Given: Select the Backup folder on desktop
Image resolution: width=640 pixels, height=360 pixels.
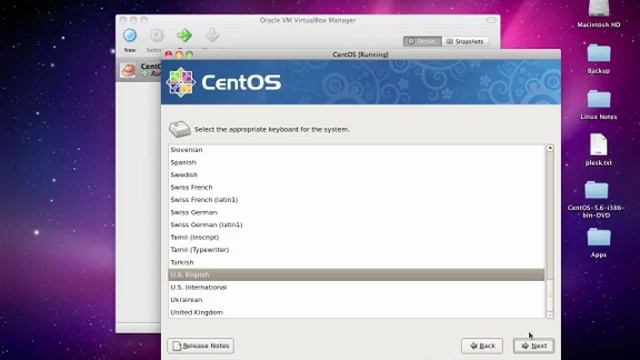Looking at the screenshot, I should pos(598,59).
